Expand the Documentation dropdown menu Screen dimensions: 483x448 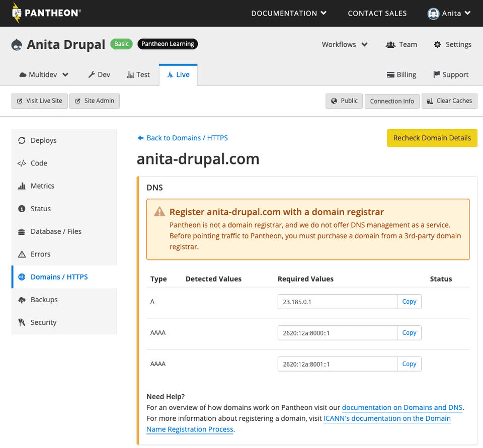click(289, 13)
